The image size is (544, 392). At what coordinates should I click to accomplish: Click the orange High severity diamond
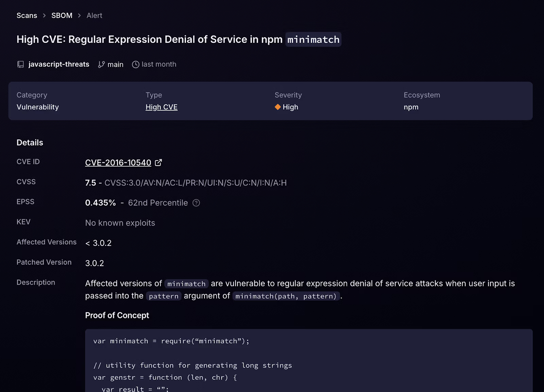click(x=278, y=107)
